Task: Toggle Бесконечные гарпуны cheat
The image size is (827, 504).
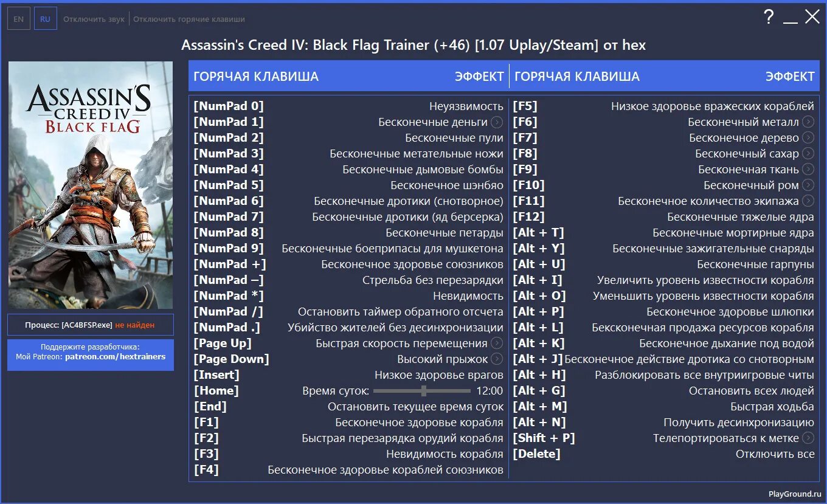Action: [x=755, y=264]
